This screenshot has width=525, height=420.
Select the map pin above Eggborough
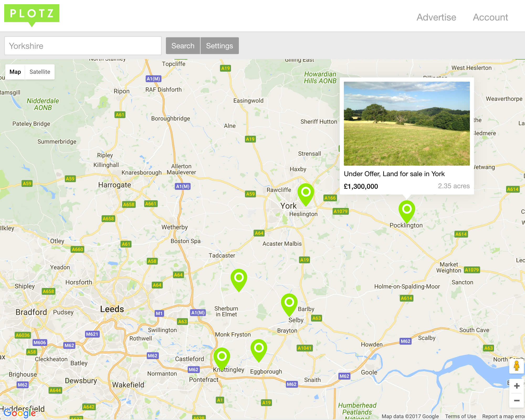tap(259, 348)
